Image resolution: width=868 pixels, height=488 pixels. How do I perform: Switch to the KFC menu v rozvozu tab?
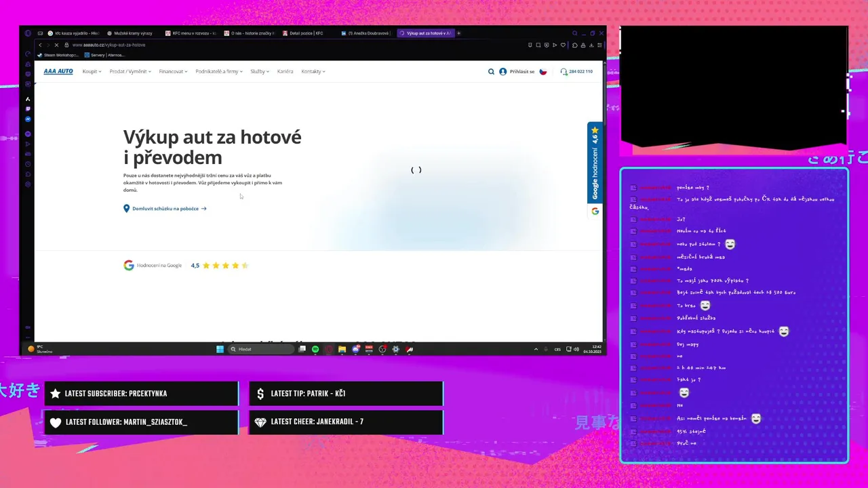click(x=191, y=33)
